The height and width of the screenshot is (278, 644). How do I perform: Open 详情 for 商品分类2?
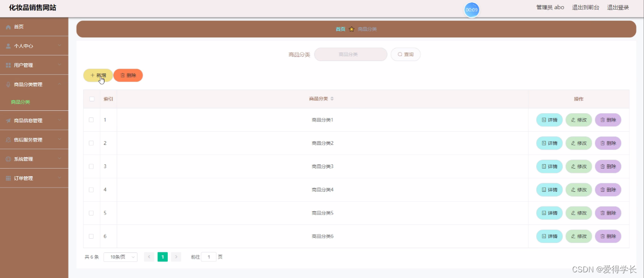(x=549, y=143)
